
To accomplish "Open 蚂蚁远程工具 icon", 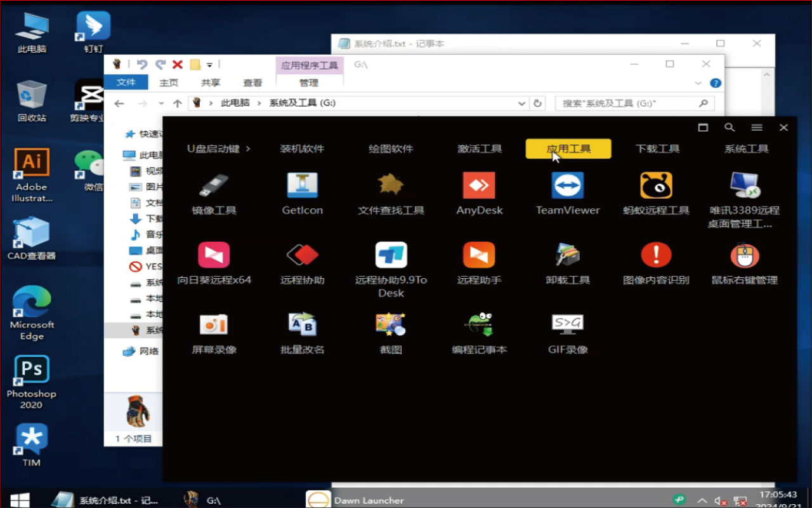I will point(656,194).
